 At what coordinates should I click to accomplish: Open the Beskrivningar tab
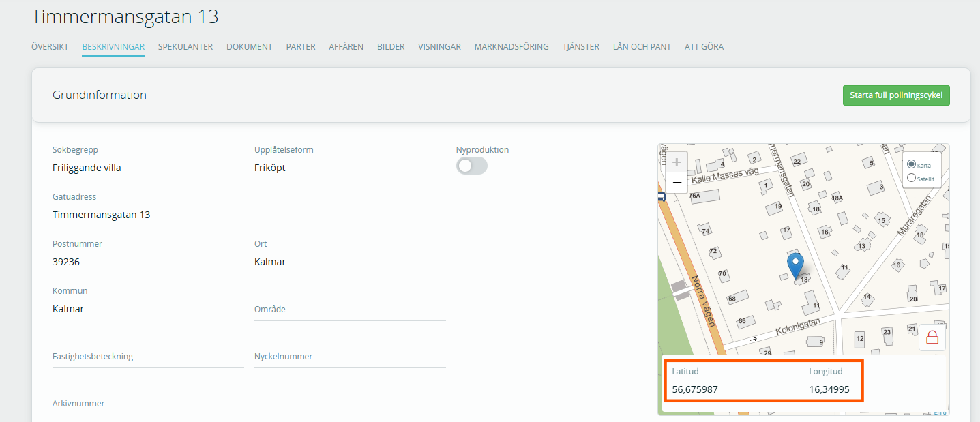click(x=113, y=47)
